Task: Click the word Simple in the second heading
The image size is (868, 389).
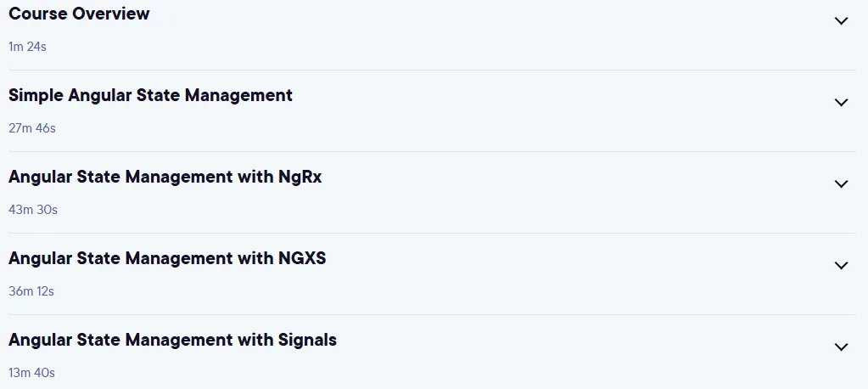Action: point(36,96)
